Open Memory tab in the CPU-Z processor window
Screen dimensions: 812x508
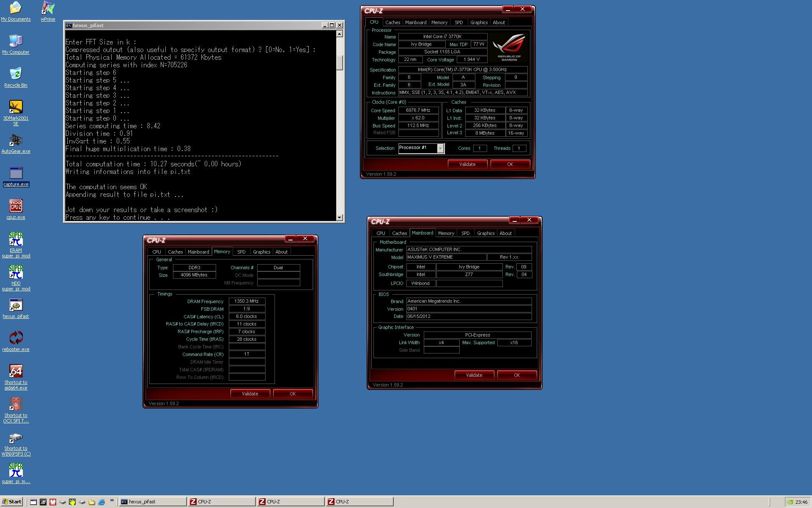click(439, 22)
